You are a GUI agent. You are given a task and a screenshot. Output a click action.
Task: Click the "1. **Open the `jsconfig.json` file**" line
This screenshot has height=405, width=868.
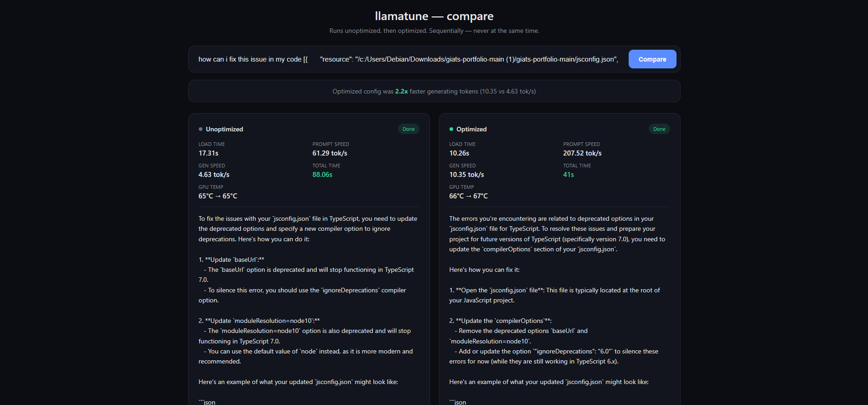[x=554, y=295]
